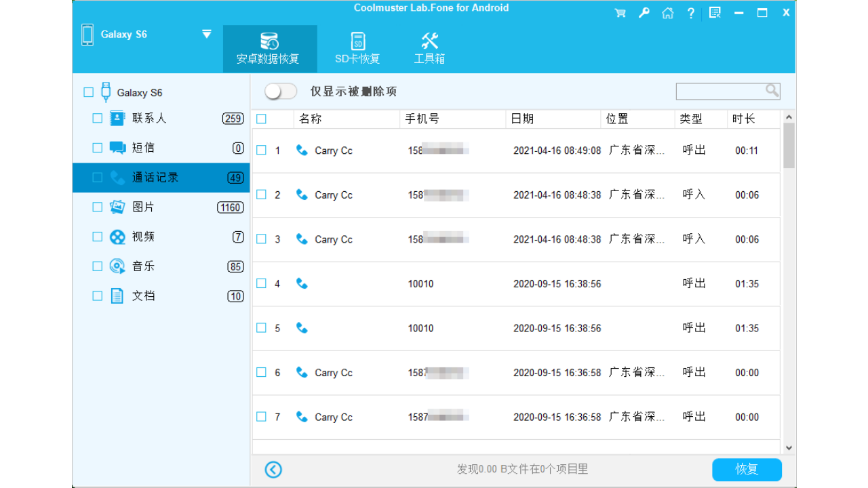Check the select-all checkbox in table header
Image resolution: width=868 pixels, height=488 pixels.
point(260,118)
